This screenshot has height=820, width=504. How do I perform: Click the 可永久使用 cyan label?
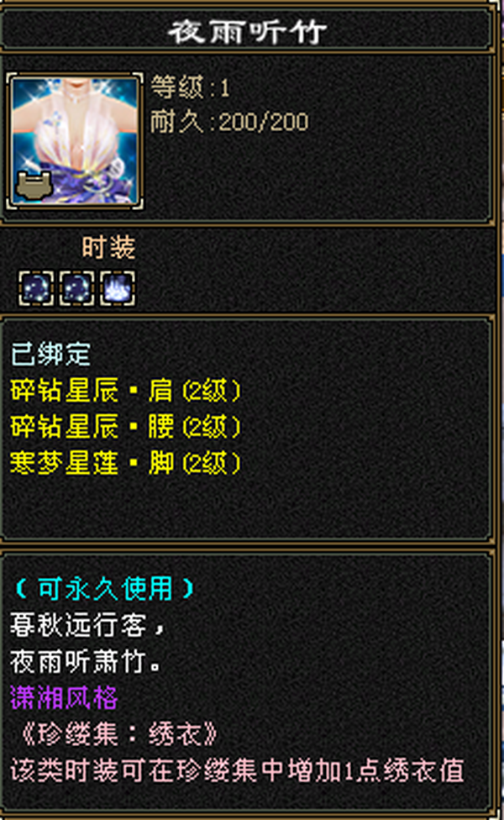(104, 589)
